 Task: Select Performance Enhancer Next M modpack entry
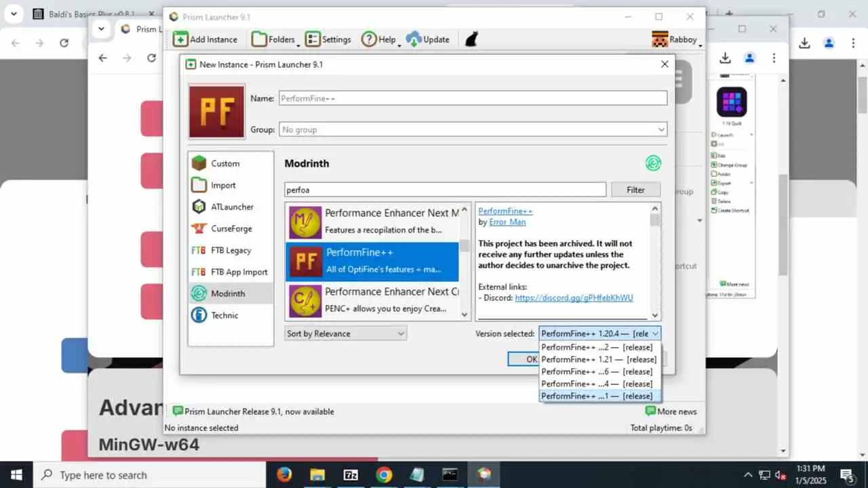point(372,221)
